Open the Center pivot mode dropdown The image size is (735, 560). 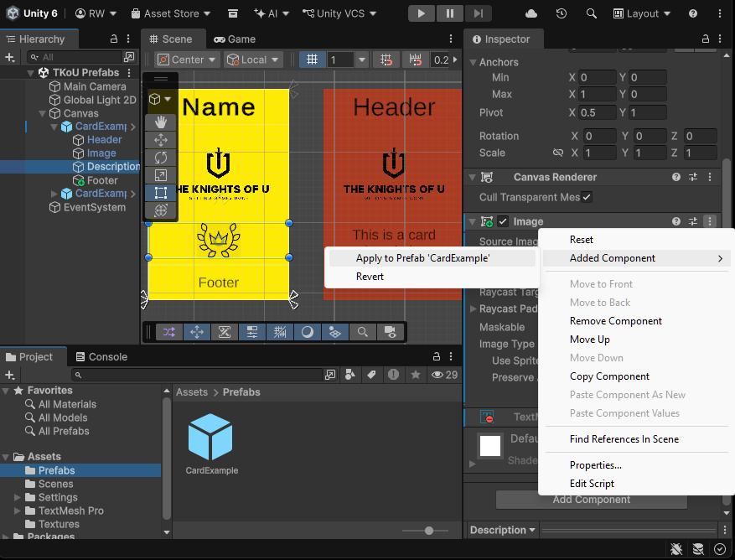187,60
